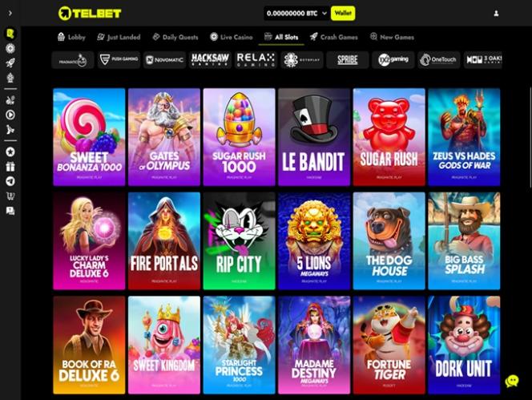Open the Telegram icon in sidebar
532x400 pixels.
pos(10,181)
